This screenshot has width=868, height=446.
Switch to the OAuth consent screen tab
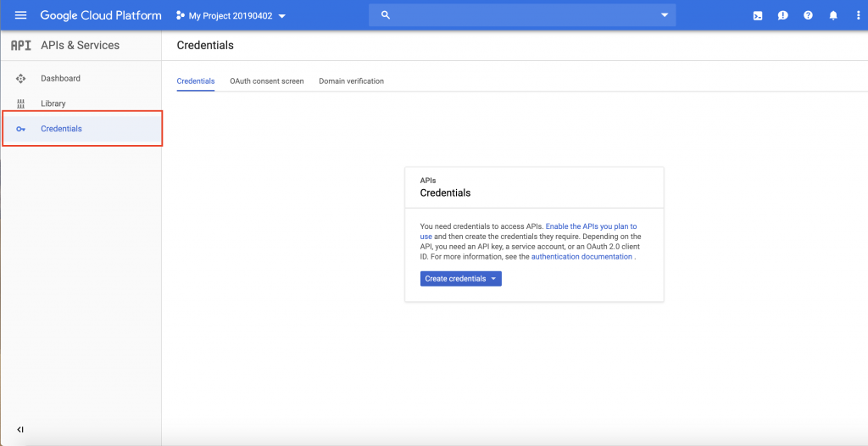click(x=267, y=81)
